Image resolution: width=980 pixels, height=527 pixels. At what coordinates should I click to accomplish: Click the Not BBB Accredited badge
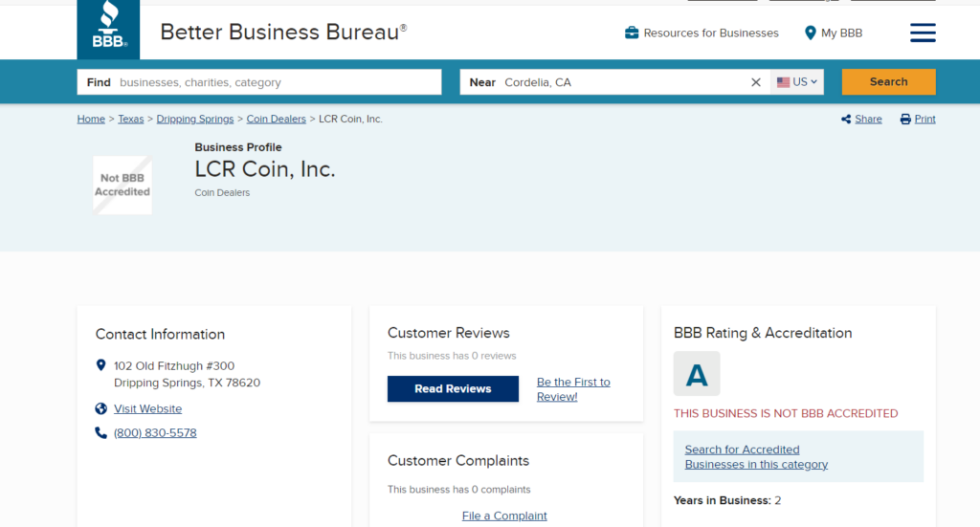coord(122,185)
